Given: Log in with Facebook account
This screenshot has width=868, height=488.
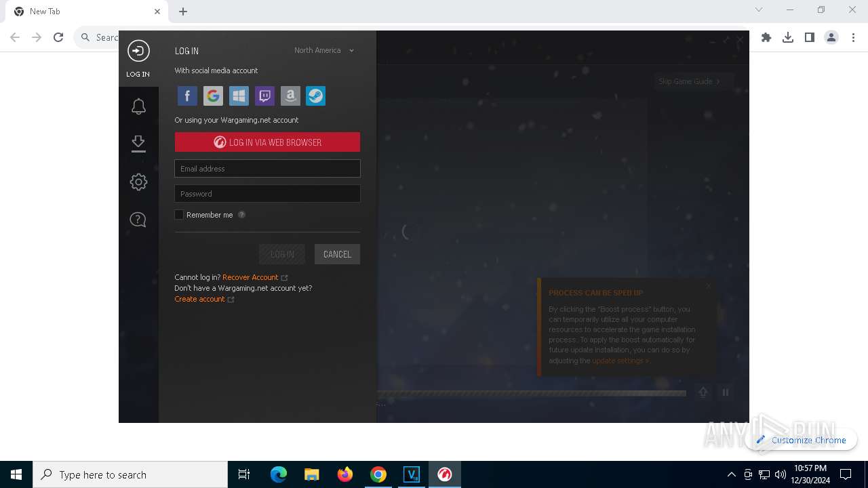Looking at the screenshot, I should pyautogui.click(x=187, y=96).
